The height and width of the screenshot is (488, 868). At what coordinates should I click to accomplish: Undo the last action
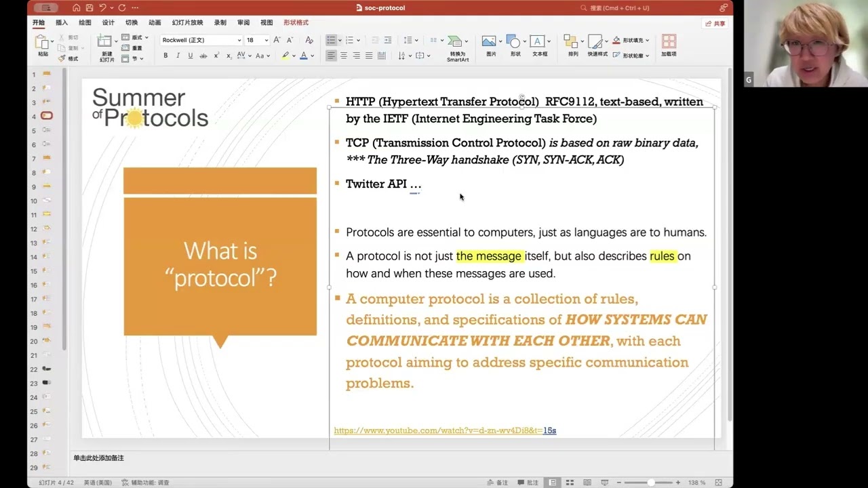click(102, 8)
